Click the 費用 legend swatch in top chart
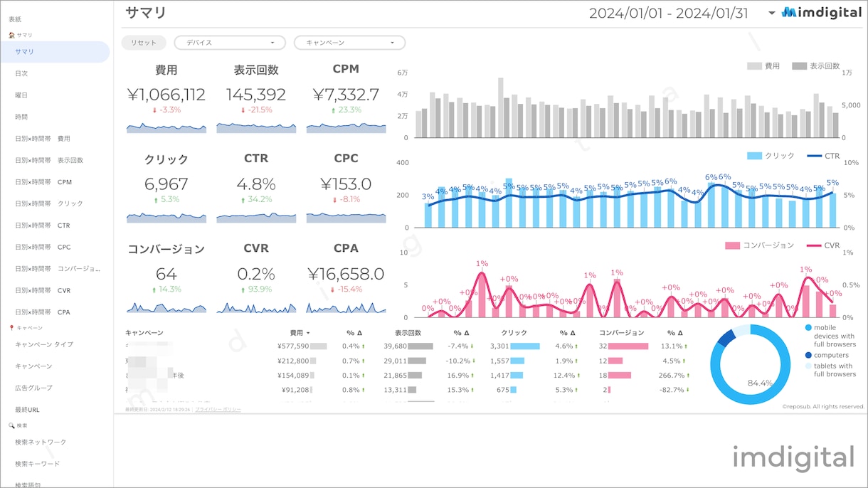Viewport: 868px width, 488px height. click(754, 66)
